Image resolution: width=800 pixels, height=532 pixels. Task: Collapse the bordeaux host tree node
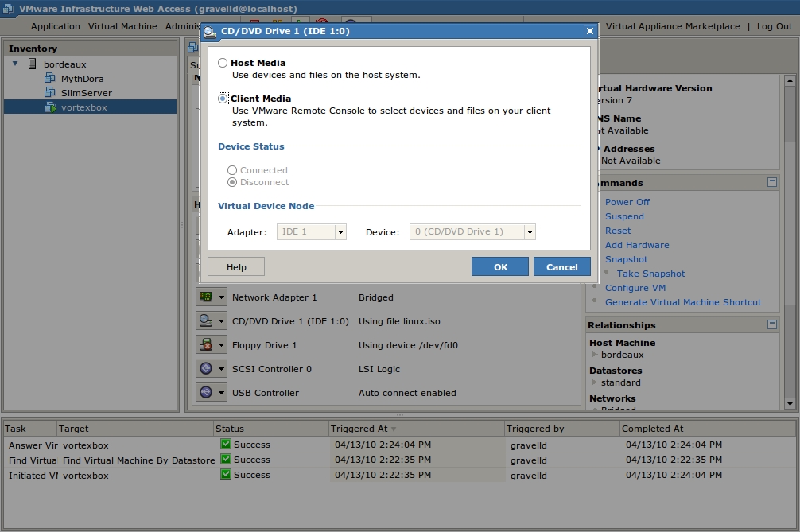pyautogui.click(x=15, y=64)
